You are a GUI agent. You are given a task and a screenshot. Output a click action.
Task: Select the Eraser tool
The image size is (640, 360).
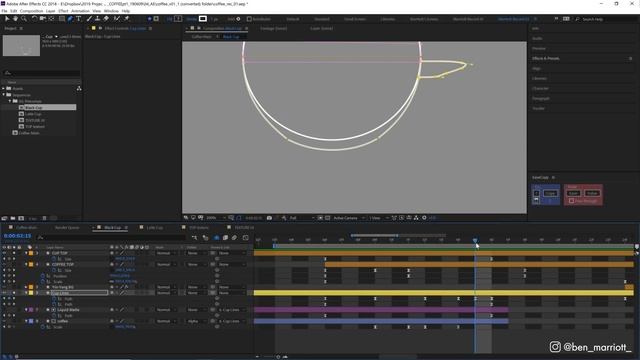(x=106, y=19)
